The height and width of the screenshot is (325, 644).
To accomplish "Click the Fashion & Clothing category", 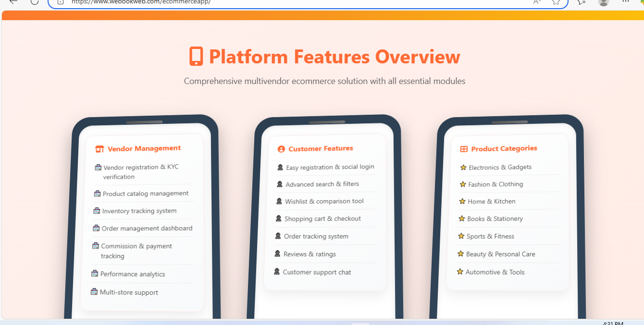I will 495,184.
